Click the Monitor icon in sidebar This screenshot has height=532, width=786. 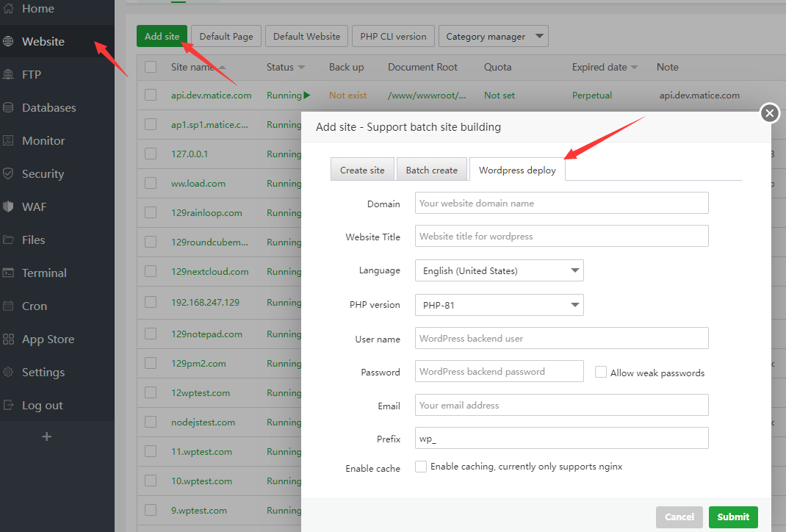pos(9,140)
